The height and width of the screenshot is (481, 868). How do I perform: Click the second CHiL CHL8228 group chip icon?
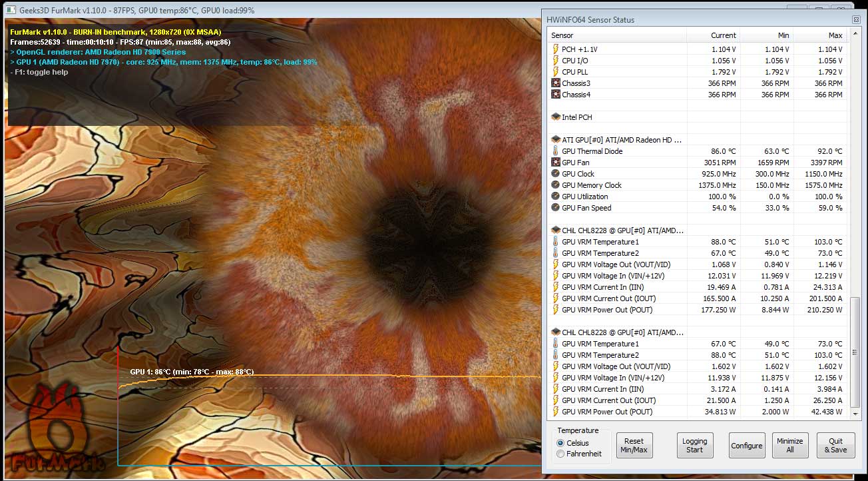click(x=556, y=332)
